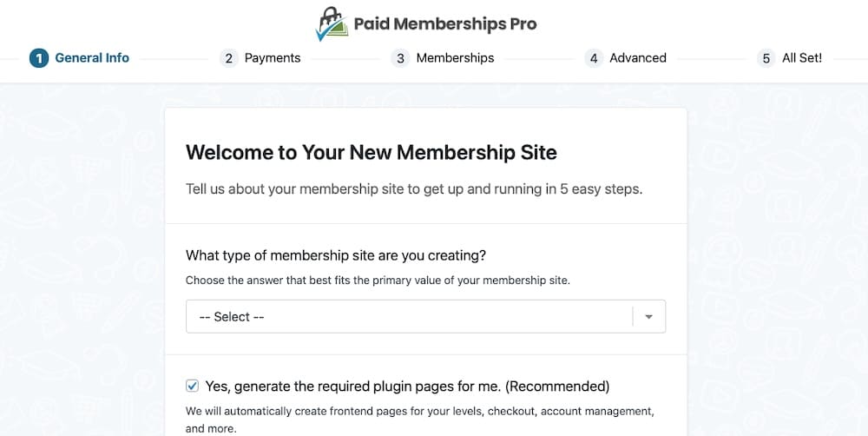Click the dropdown arrow in the Select box

(648, 317)
